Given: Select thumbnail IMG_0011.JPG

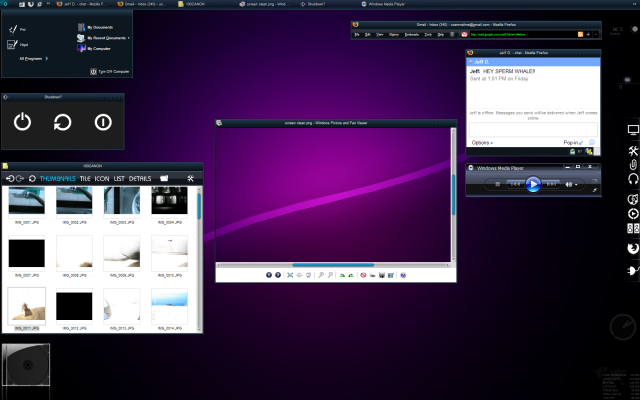Looking at the screenshot, I should click(x=27, y=309).
